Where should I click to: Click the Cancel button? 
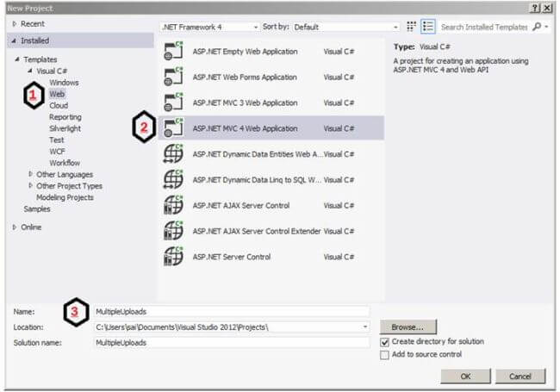[x=520, y=376]
